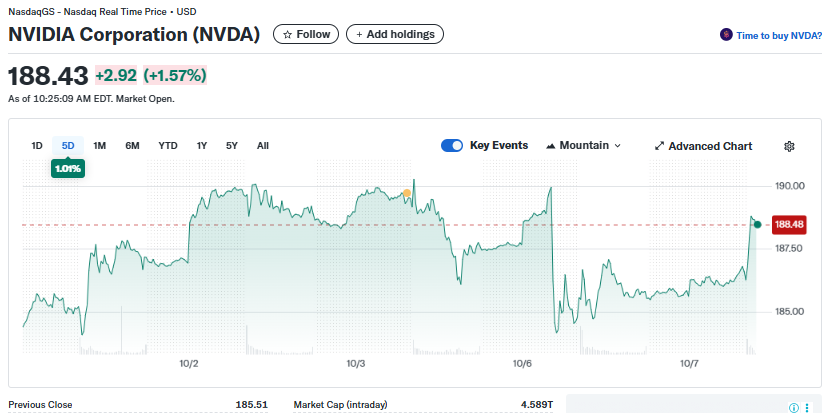Open Time to buy NVDA? link
The image size is (834, 413).
coord(778,35)
